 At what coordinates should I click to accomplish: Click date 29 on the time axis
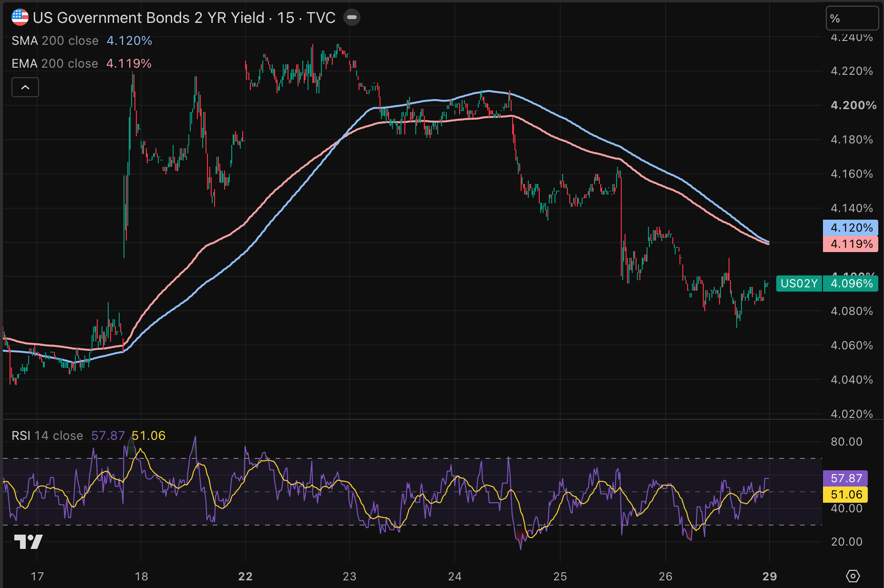[x=770, y=577]
